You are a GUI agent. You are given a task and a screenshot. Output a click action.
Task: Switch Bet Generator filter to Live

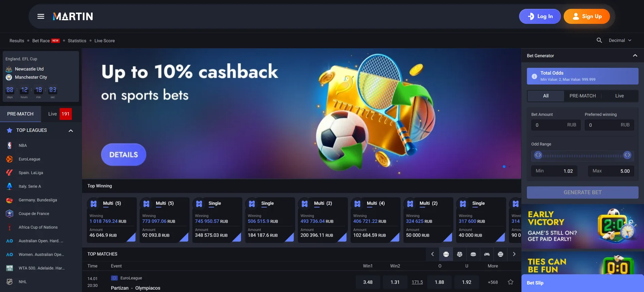point(619,96)
